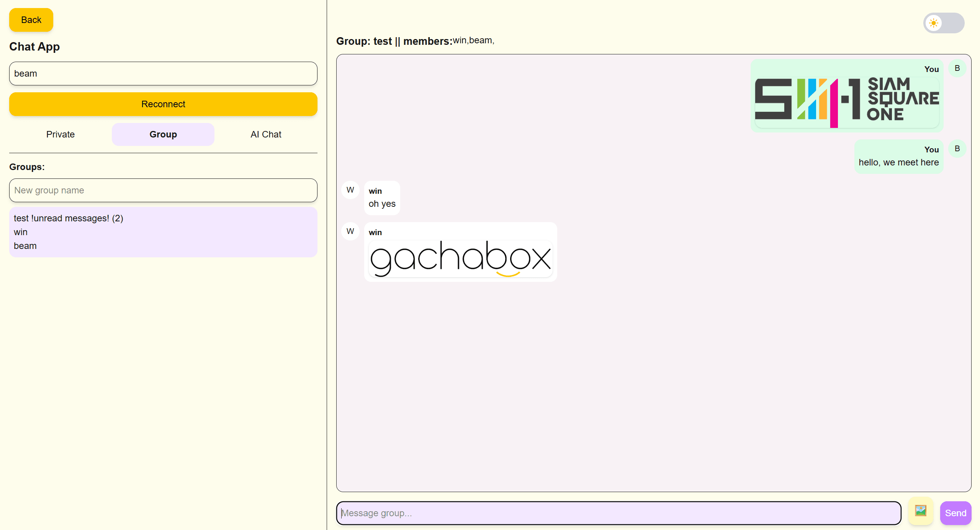This screenshot has width=980, height=530.
Task: Click the Reconnect button
Action: click(x=163, y=104)
